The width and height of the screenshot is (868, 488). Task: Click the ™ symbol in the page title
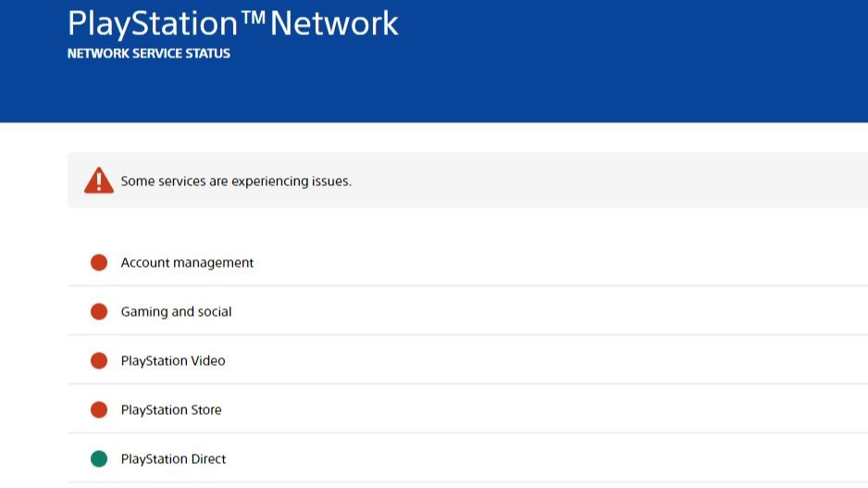(253, 18)
